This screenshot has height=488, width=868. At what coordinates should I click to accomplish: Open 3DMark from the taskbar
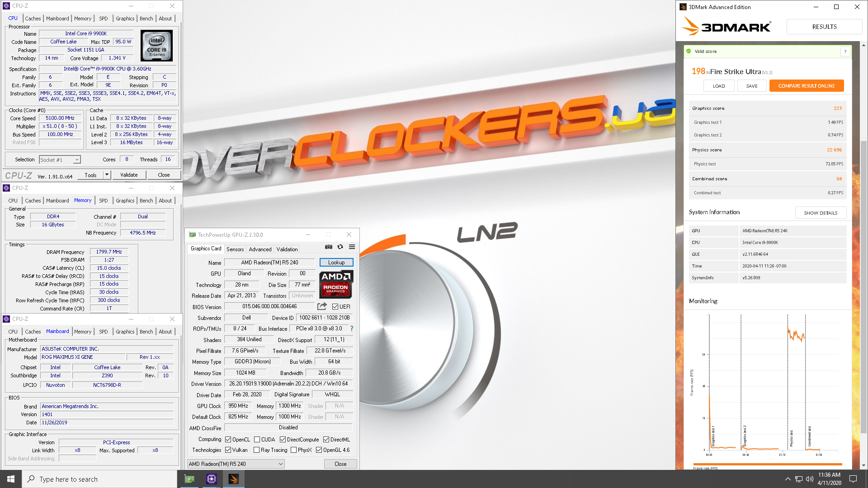click(233, 479)
